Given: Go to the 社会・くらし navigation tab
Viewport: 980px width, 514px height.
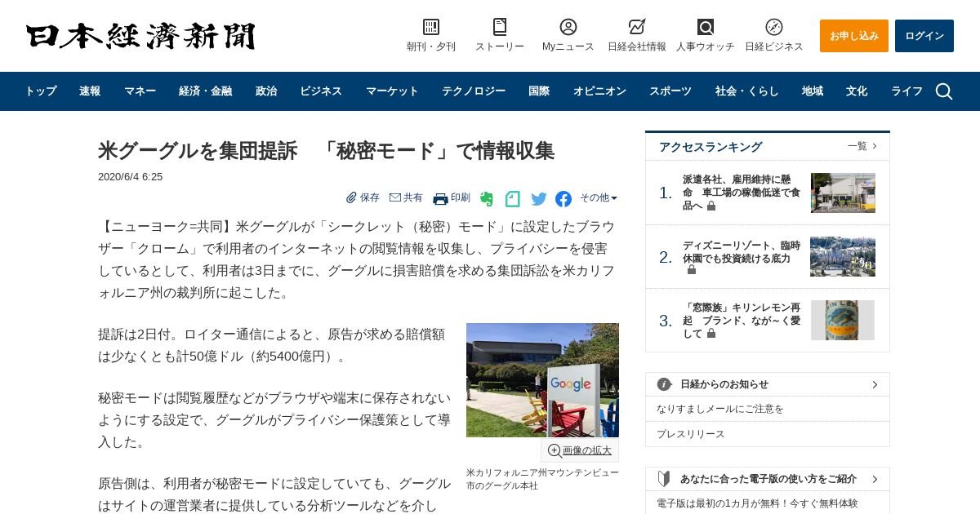Looking at the screenshot, I should [747, 91].
